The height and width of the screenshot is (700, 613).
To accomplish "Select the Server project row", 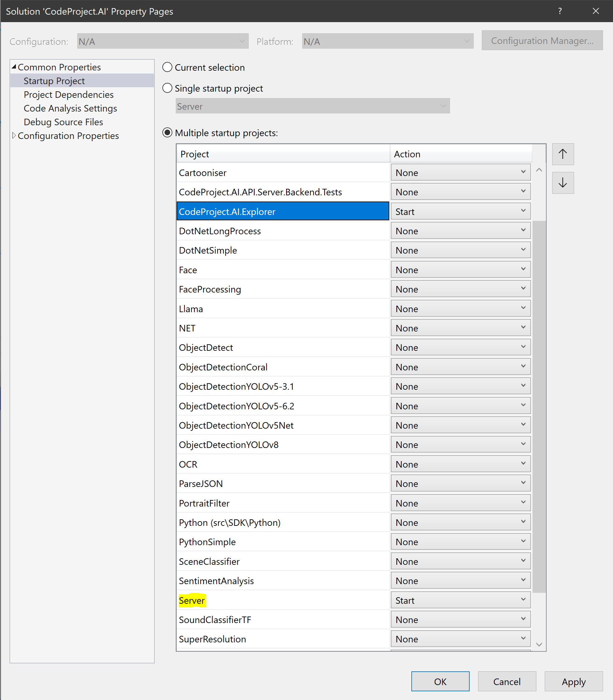I will coord(283,600).
